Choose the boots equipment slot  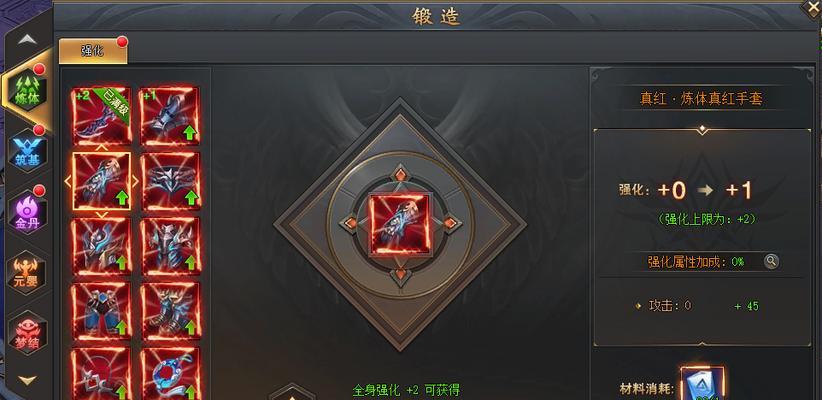pos(170,311)
